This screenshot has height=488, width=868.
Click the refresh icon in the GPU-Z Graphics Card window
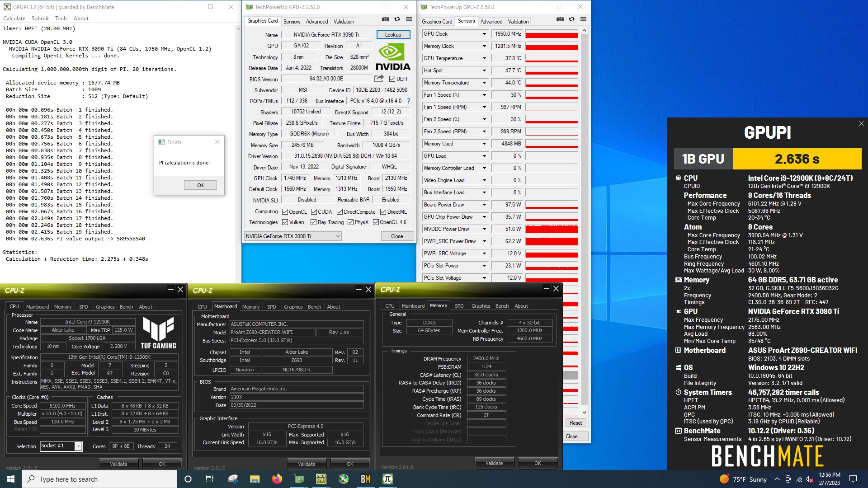point(397,19)
